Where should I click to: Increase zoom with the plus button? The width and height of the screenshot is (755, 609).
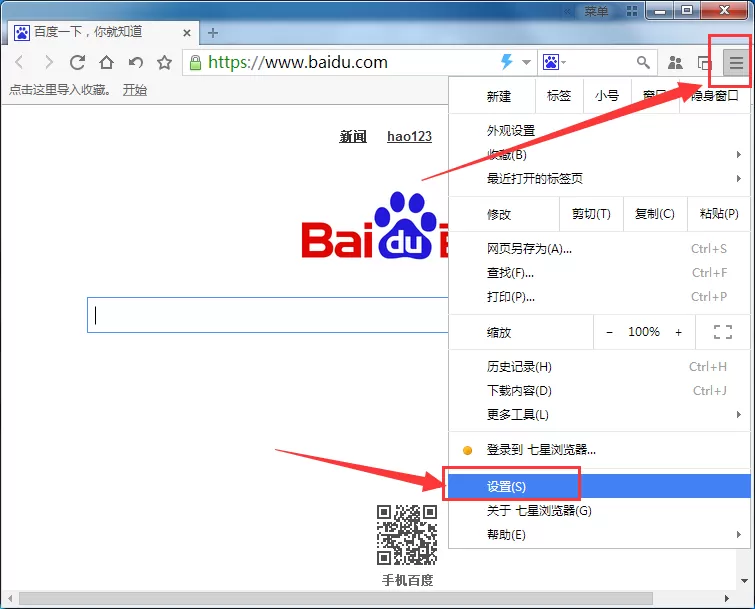678,332
